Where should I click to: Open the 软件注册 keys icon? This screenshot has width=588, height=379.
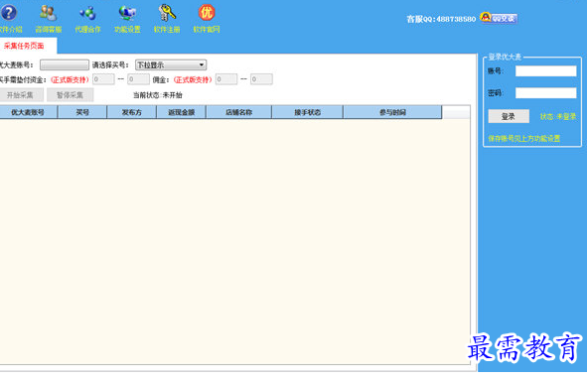click(x=167, y=12)
